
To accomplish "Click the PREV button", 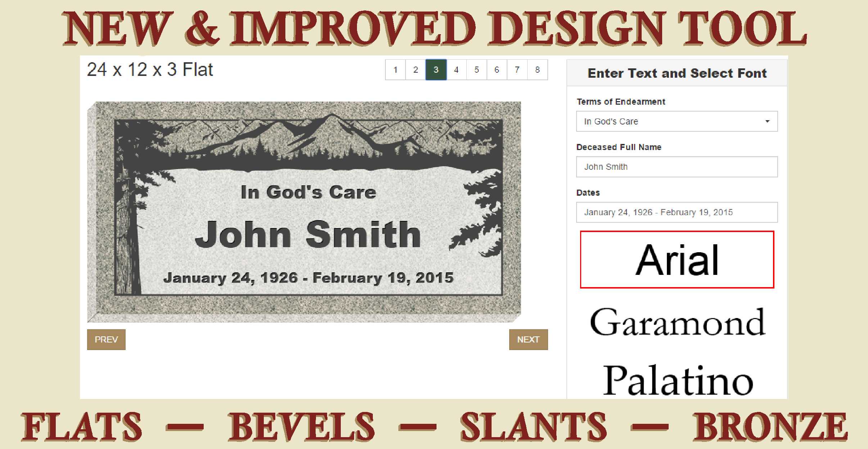I will pyautogui.click(x=106, y=339).
